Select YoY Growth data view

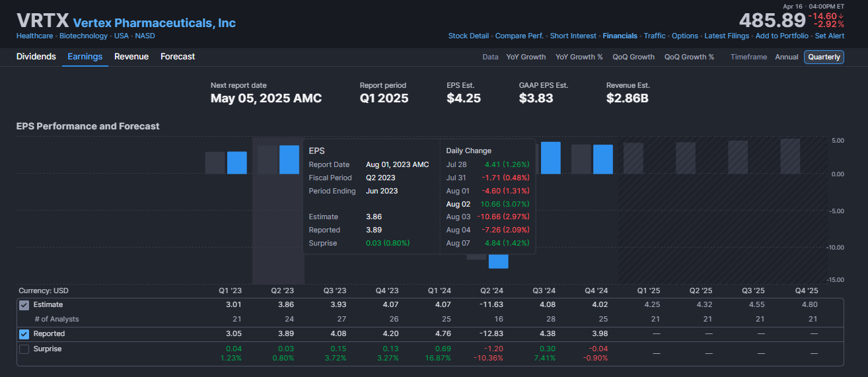point(526,57)
